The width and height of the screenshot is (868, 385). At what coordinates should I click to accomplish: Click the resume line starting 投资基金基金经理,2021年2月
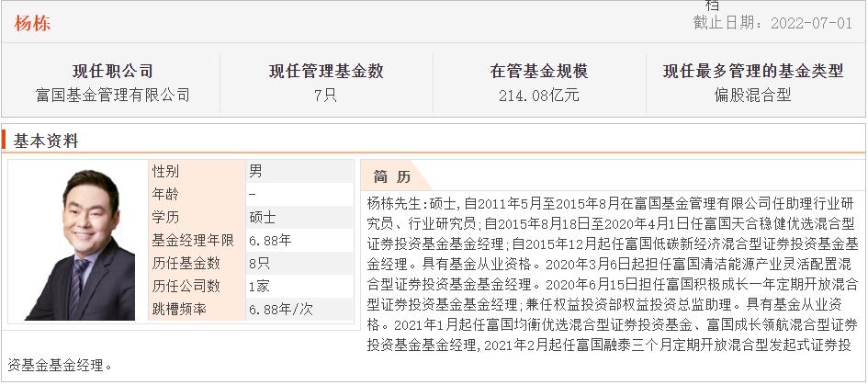tap(610, 345)
